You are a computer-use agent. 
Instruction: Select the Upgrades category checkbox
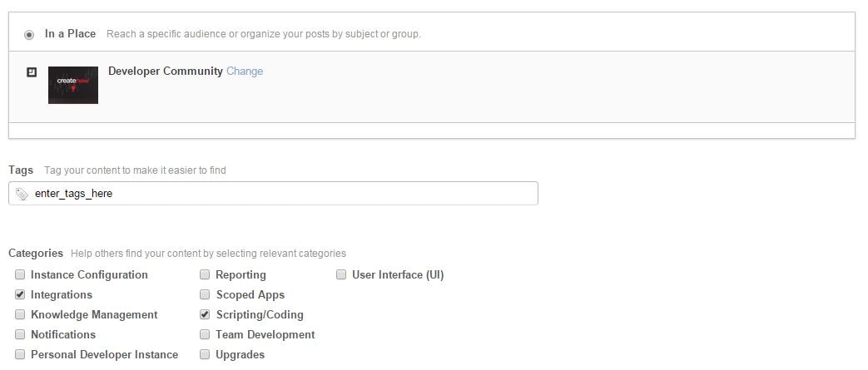tap(205, 354)
